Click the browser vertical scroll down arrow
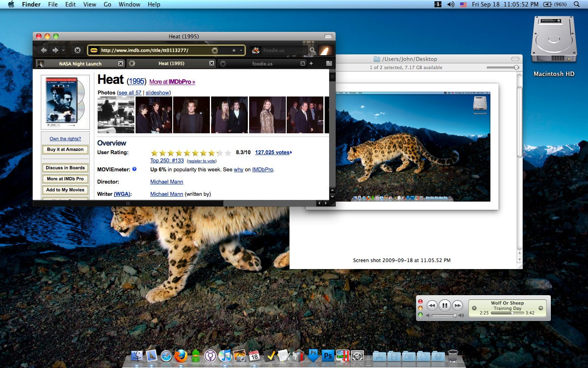This screenshot has width=588, height=368. pos(332,197)
